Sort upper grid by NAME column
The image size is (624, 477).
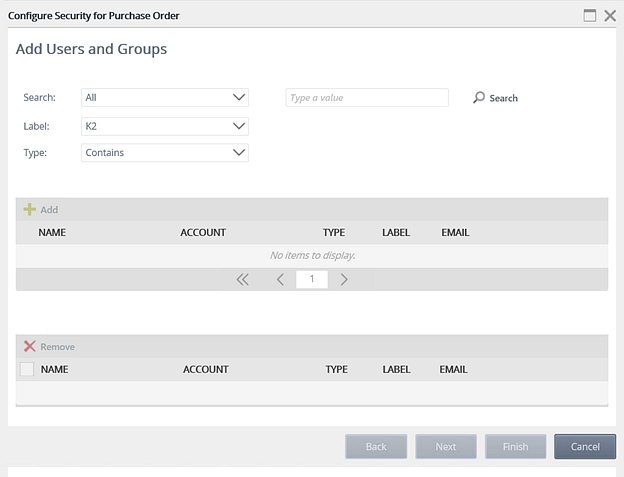[52, 232]
